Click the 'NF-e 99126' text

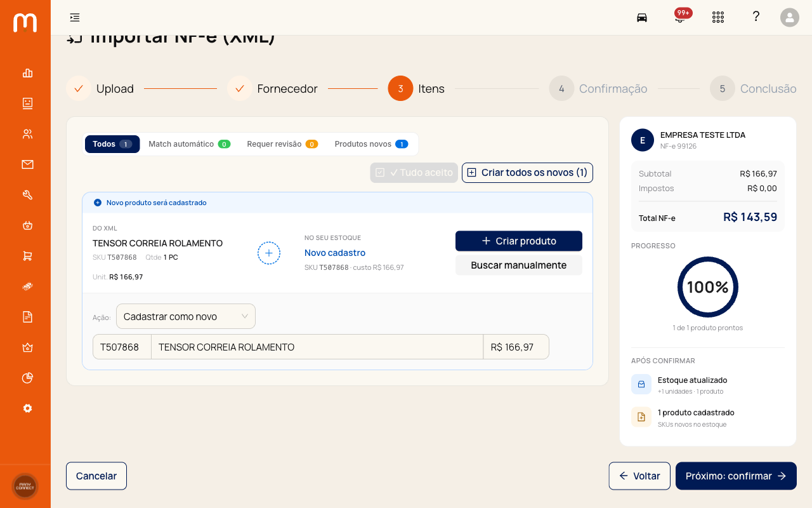click(678, 146)
